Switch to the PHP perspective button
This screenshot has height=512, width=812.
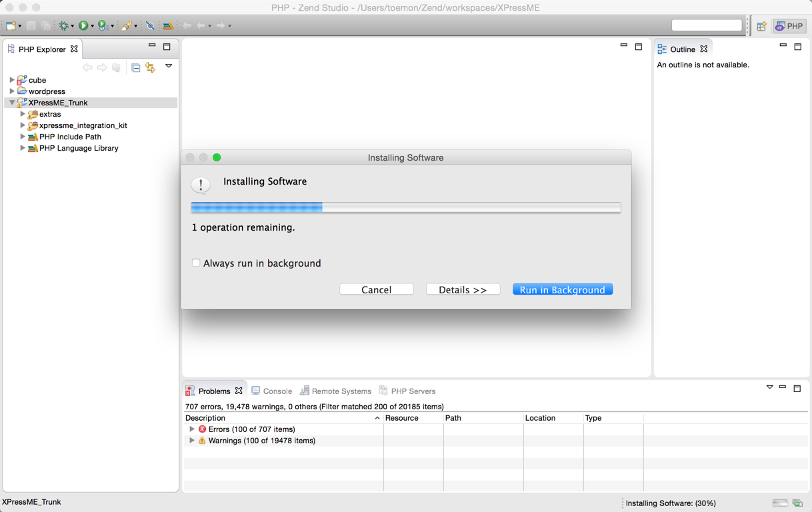coord(789,27)
